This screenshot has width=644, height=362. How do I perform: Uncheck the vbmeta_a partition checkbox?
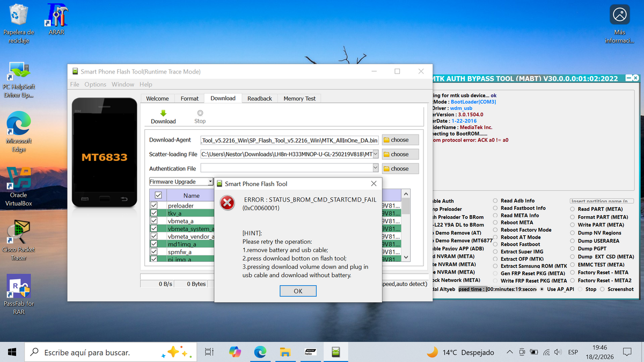(155, 221)
